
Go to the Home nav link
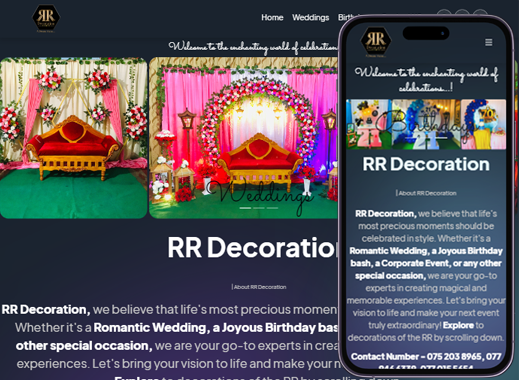click(x=272, y=17)
